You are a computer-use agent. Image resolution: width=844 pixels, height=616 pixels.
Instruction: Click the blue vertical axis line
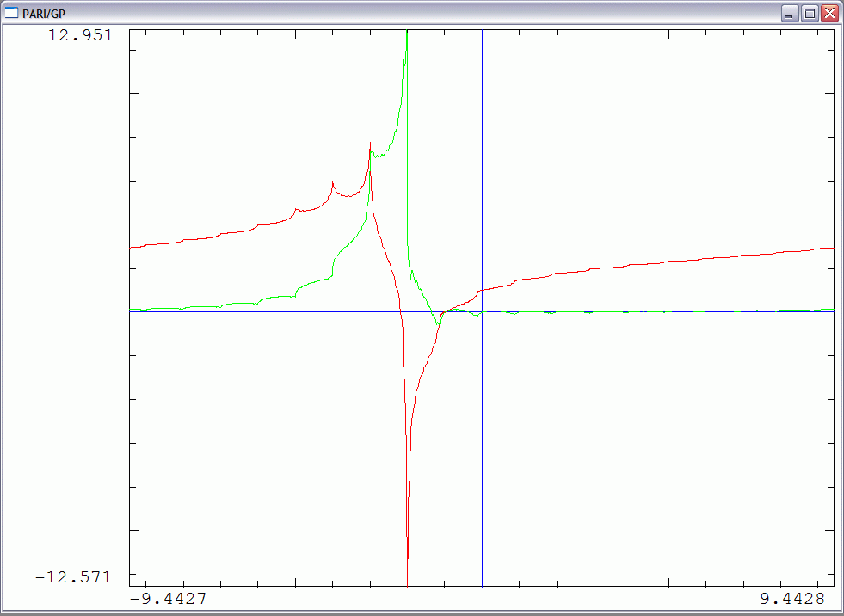[482, 172]
